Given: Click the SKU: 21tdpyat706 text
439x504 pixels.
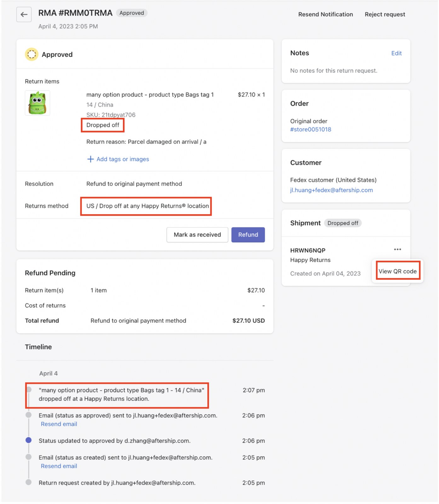Looking at the screenshot, I should 111,115.
